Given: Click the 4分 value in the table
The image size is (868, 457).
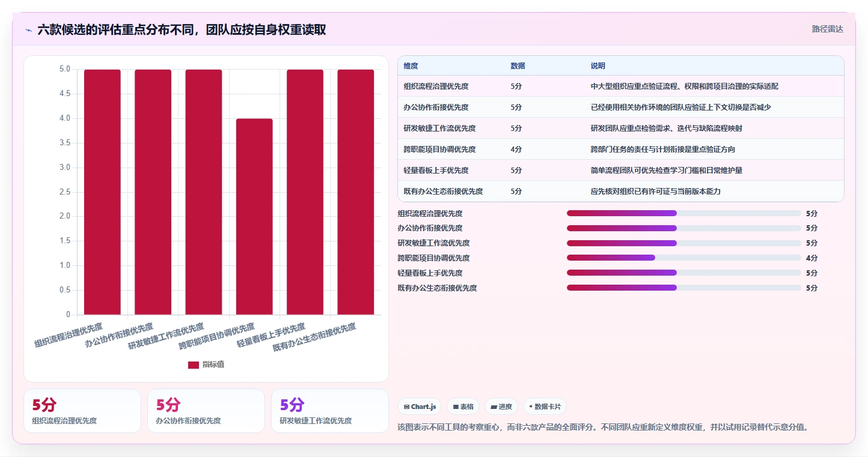Looking at the screenshot, I should click(x=516, y=150).
